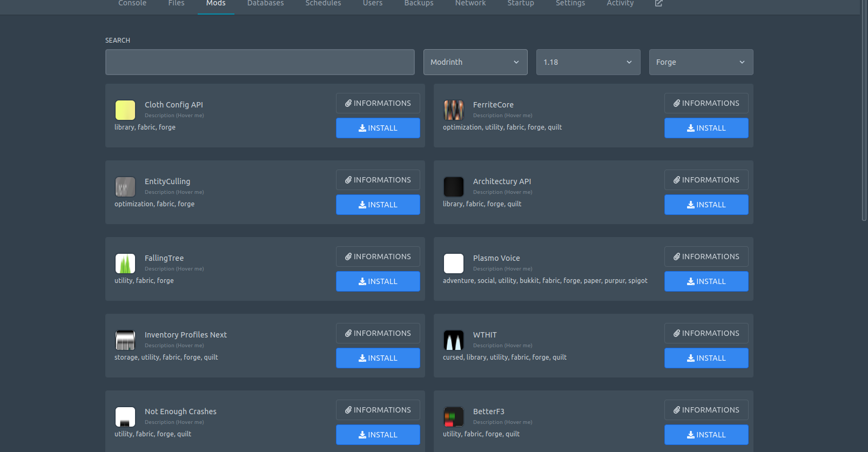Click the WTHIT mod title
The image size is (868, 452).
coord(485,335)
